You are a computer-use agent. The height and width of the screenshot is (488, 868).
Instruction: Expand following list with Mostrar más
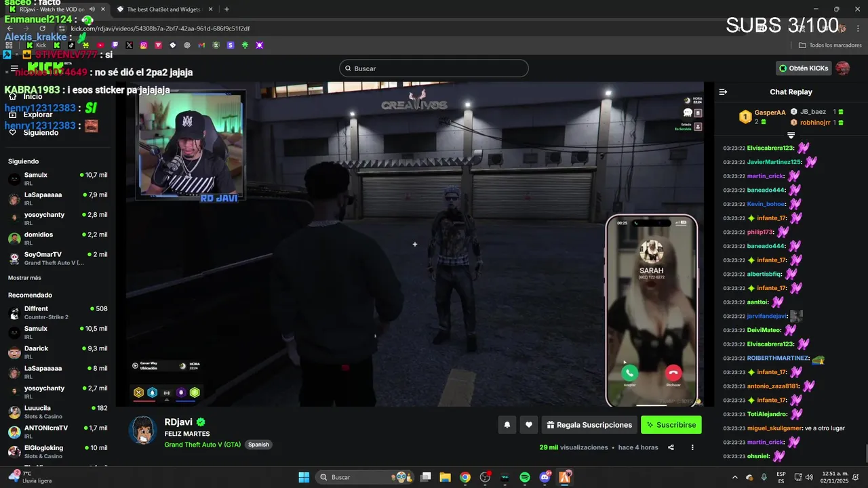[24, 278]
